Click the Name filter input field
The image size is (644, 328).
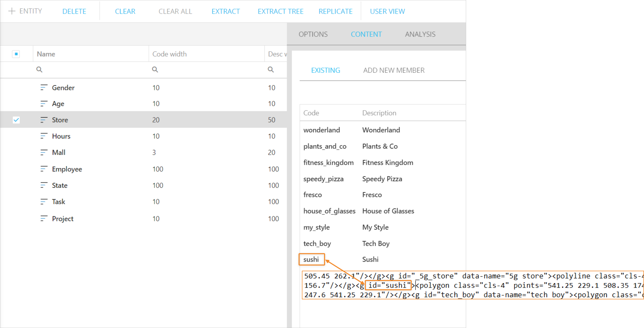(x=91, y=69)
